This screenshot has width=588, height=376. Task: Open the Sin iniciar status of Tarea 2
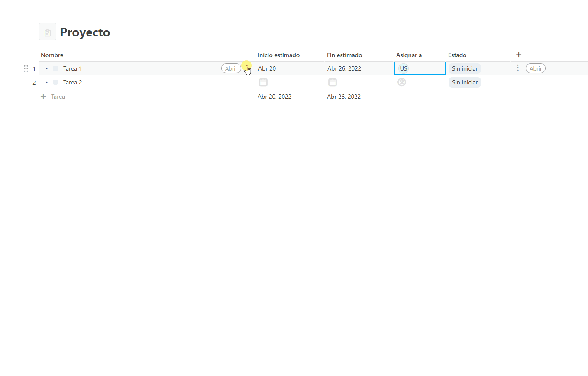pos(465,82)
